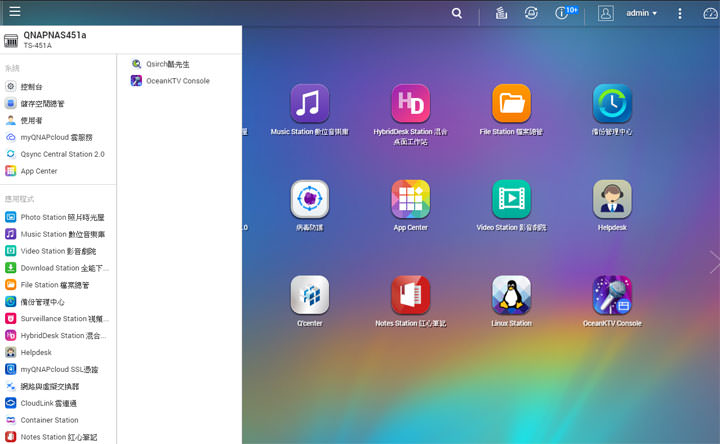Image resolution: width=720 pixels, height=444 pixels.
Task: Launch Music Station from desktop
Action: tap(309, 104)
